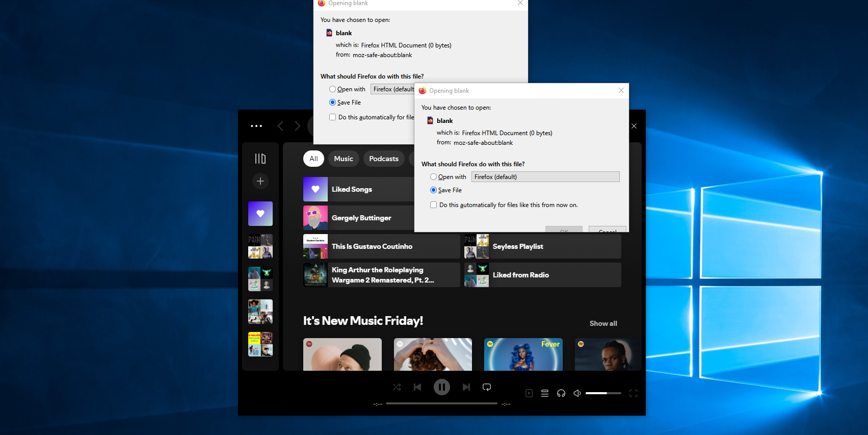Open the Spotify three-dots menu
868x435 pixels.
pyautogui.click(x=256, y=126)
